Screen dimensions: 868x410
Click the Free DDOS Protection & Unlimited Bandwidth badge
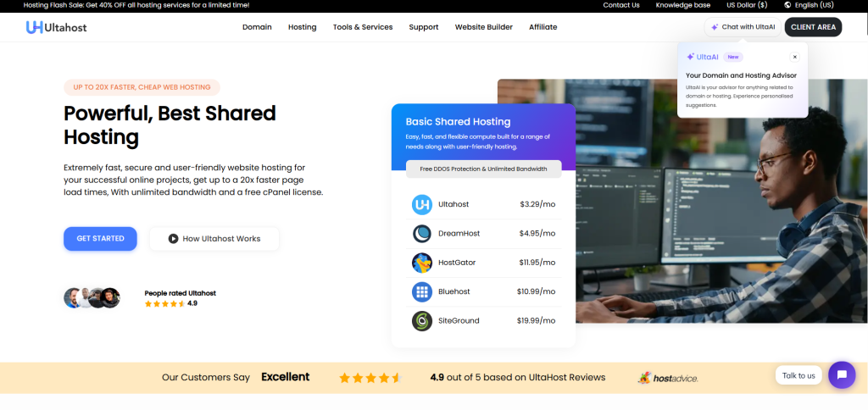coord(484,169)
